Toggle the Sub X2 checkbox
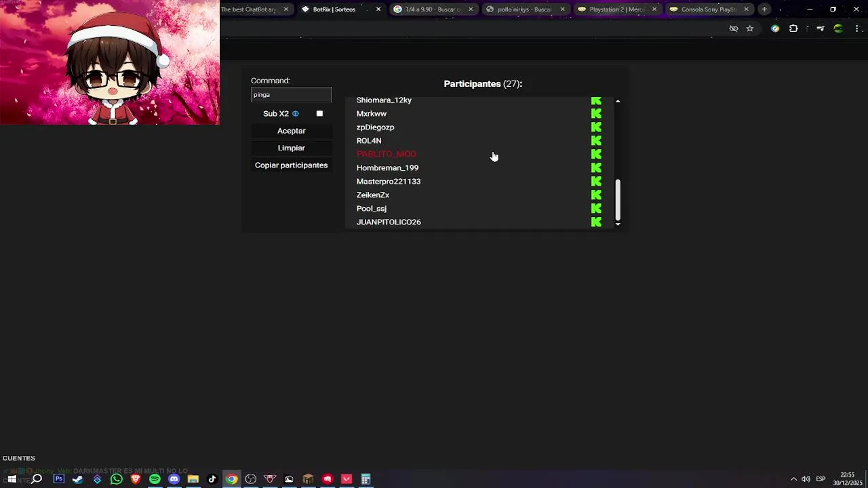Image resolution: width=868 pixels, height=488 pixels. click(319, 114)
